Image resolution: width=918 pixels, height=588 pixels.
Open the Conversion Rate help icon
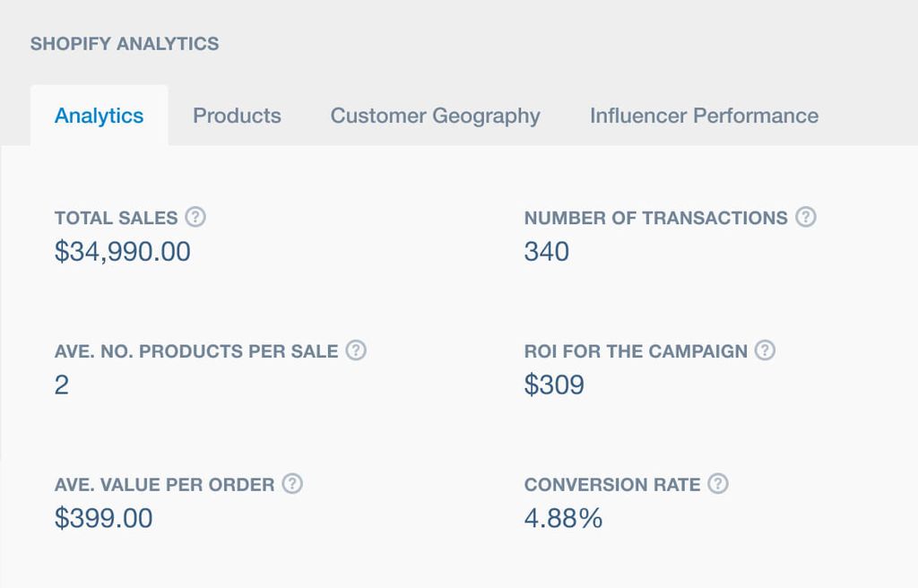tap(718, 484)
